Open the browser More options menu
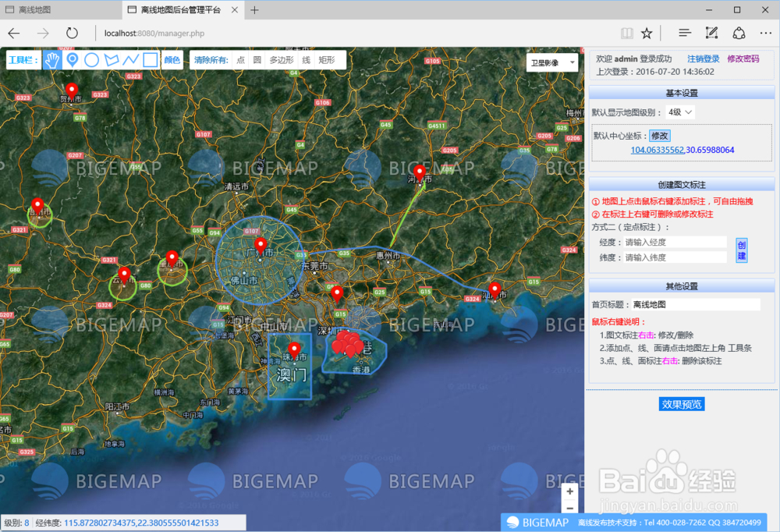 coord(766,34)
